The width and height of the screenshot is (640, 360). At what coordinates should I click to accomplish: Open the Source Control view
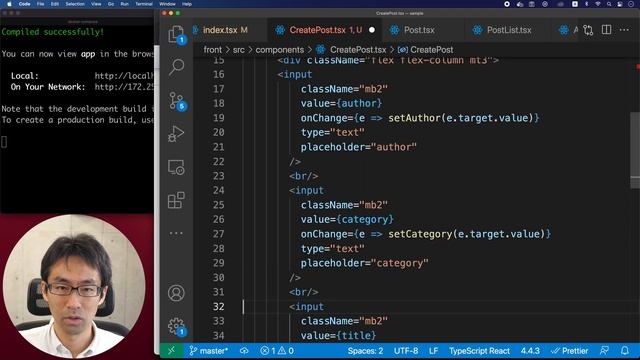[177, 100]
